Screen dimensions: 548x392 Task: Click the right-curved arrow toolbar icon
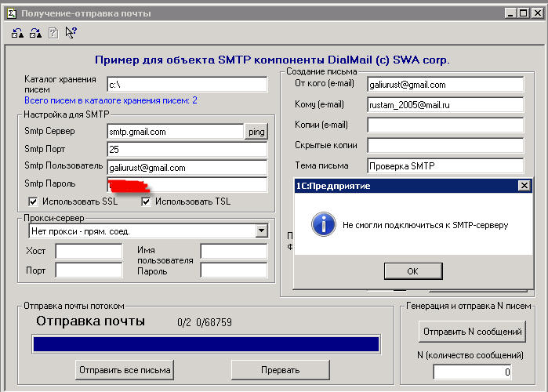(x=35, y=32)
